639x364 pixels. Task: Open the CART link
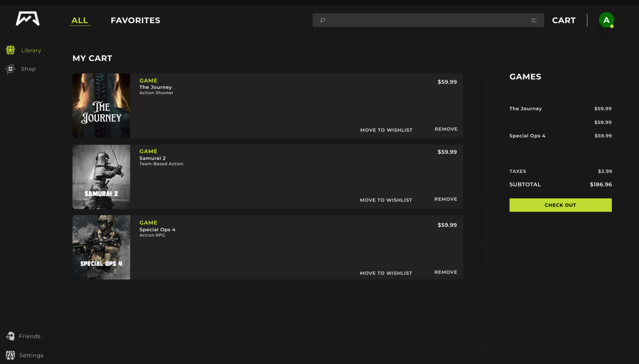point(564,20)
